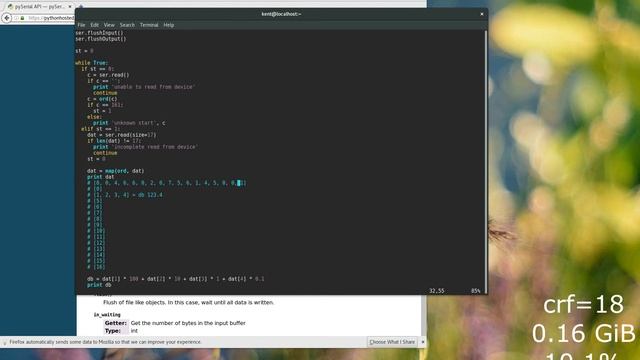This screenshot has width=640, height=360.
Task: Select the pySerial API tab in Firefox
Action: (38, 7)
